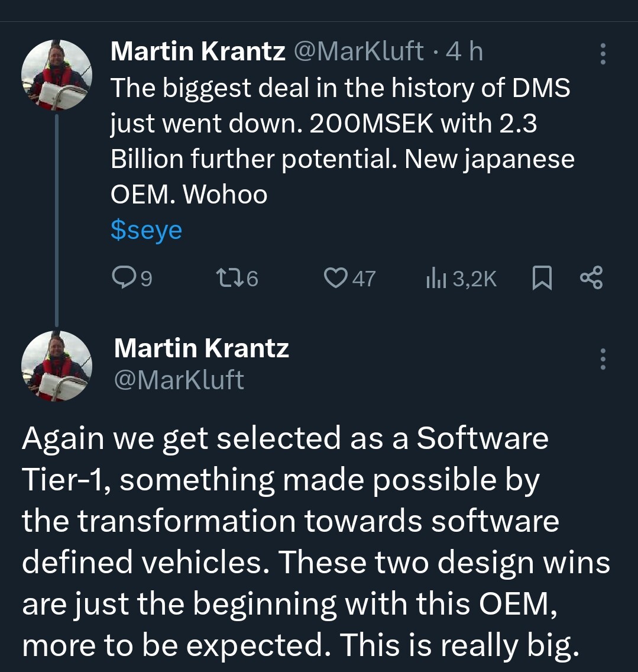Screen dimensions: 638x672
Task: Open the "4 h" timestamp link
Action: point(465,51)
